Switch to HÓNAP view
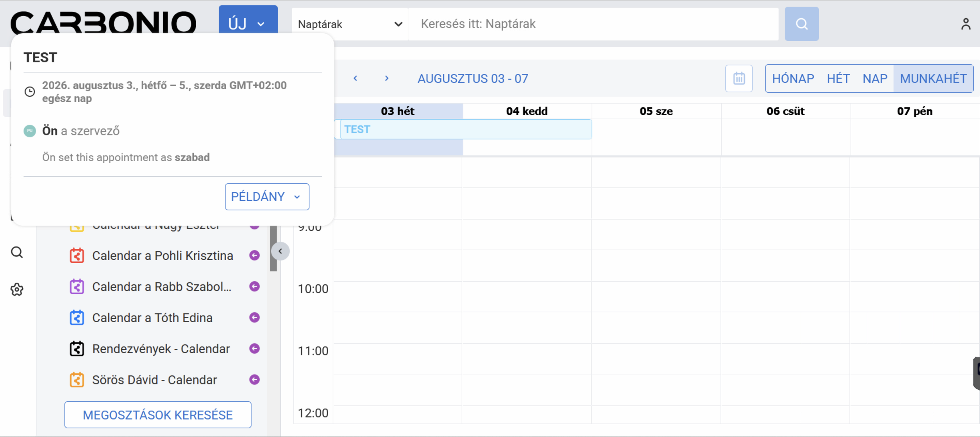This screenshot has width=980, height=437. coord(793,78)
